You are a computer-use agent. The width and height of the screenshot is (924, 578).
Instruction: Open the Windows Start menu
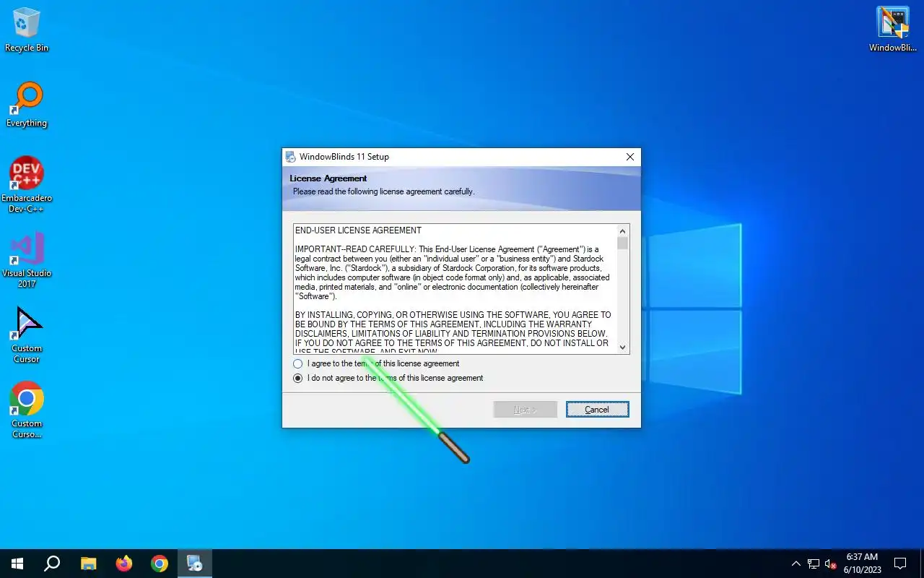[17, 564]
